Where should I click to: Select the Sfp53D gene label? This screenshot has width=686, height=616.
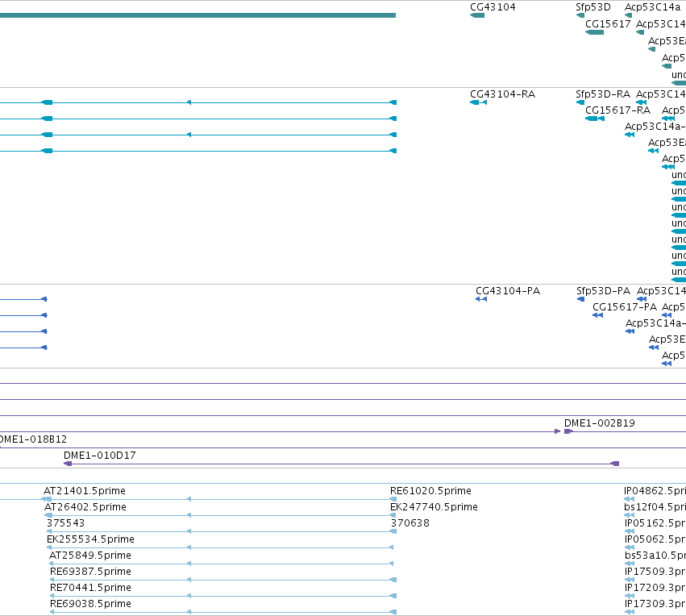click(592, 7)
